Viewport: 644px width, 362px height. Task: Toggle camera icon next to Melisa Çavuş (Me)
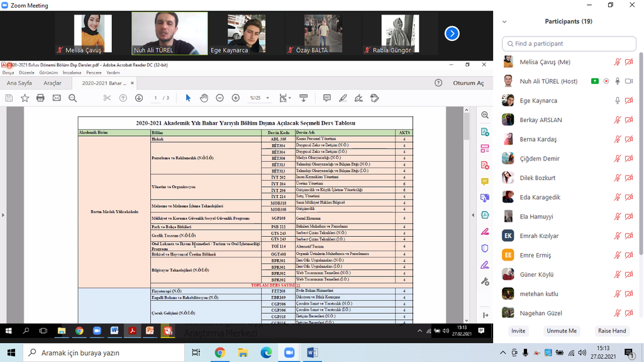(x=629, y=62)
